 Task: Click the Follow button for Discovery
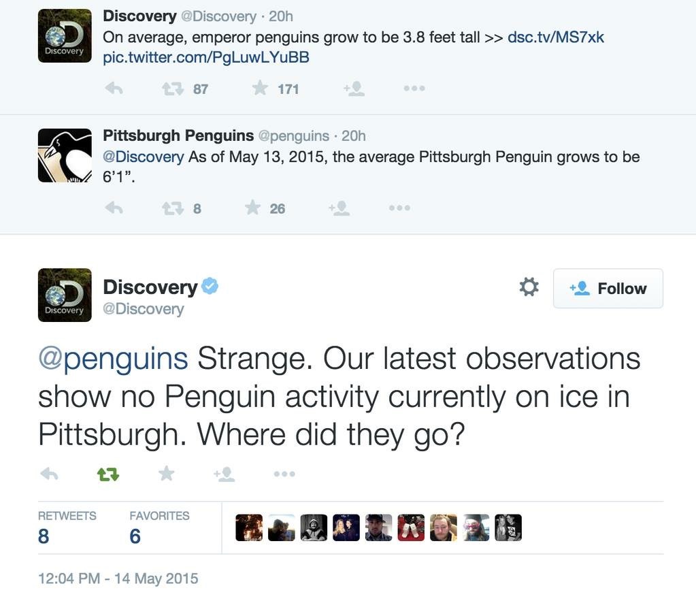608,289
